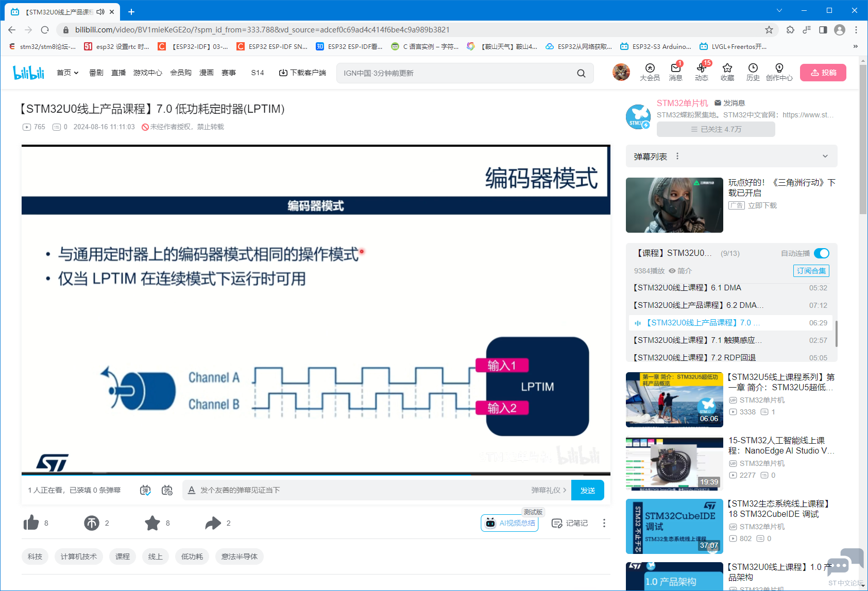This screenshot has height=591, width=868.
Task: Click the 投稿 upload button
Action: pyautogui.click(x=823, y=73)
